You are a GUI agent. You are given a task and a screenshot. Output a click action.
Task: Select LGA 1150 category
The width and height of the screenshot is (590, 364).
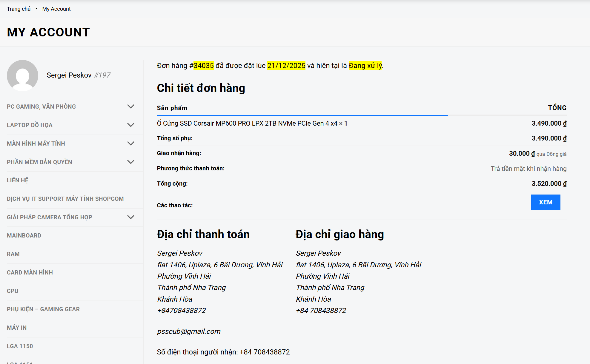click(20, 346)
